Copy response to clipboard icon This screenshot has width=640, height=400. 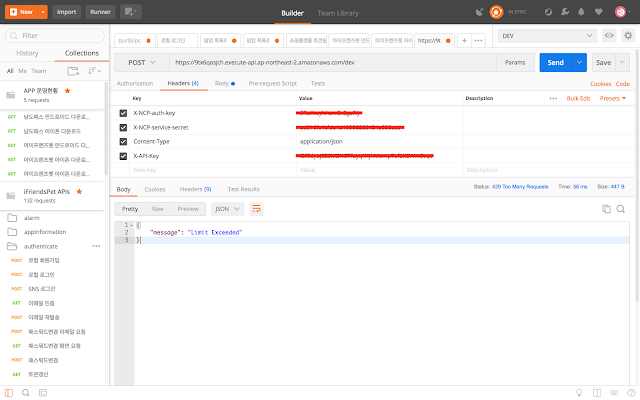click(x=606, y=209)
